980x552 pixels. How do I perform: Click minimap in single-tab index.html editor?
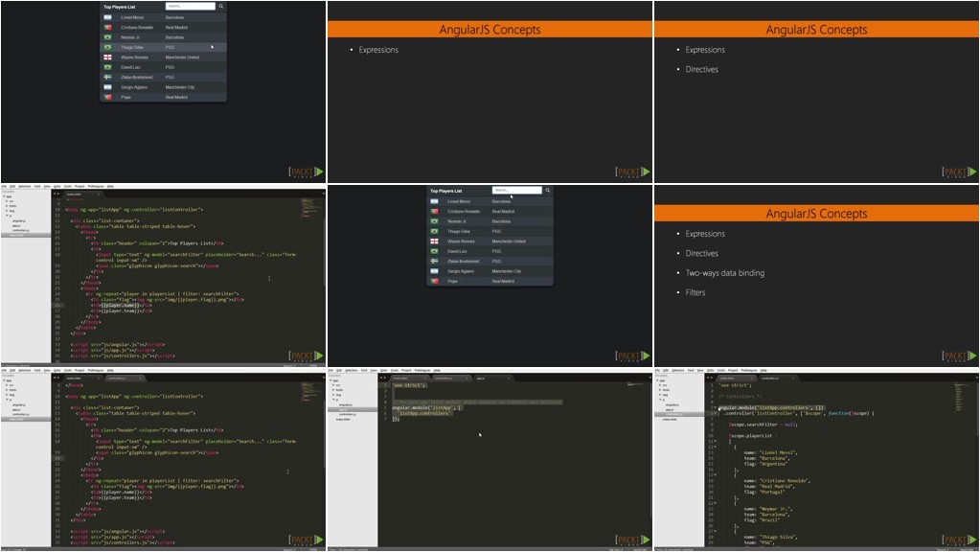tap(310, 208)
